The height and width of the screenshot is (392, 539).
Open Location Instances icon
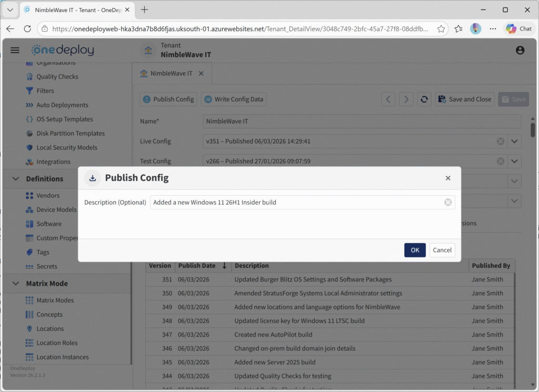click(x=29, y=357)
